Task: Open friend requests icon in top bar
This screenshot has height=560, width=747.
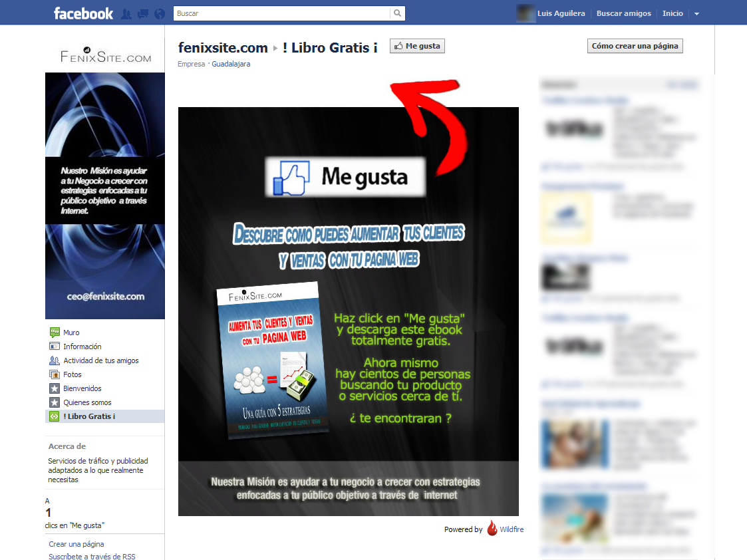Action: 126,14
